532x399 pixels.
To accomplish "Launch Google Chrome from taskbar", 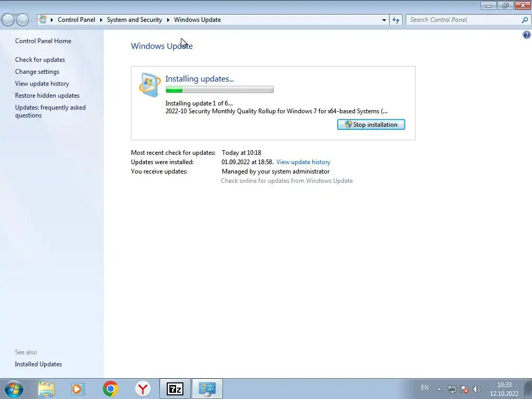I will pyautogui.click(x=110, y=389).
